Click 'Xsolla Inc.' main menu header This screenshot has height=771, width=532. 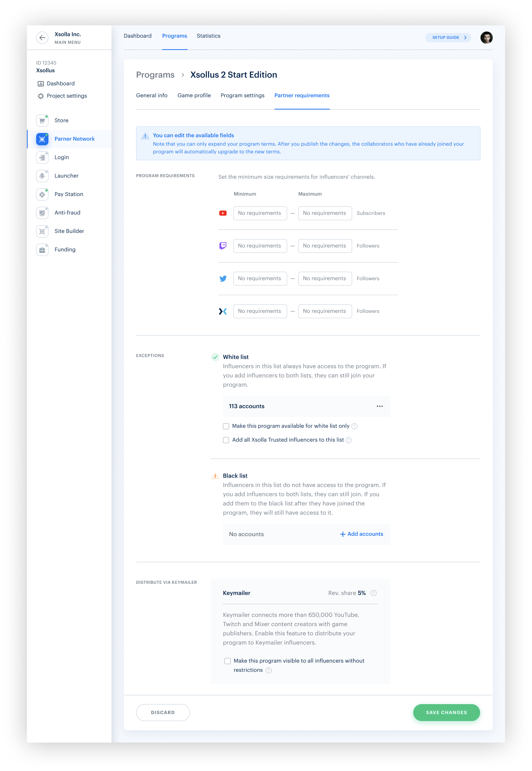(68, 35)
